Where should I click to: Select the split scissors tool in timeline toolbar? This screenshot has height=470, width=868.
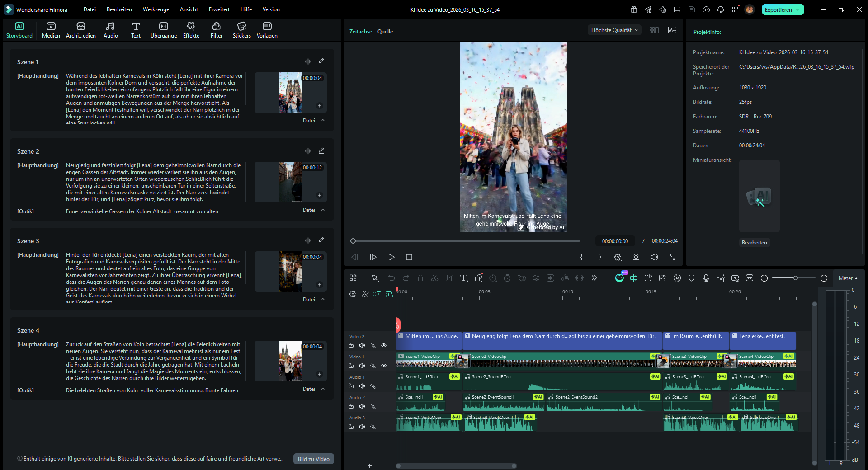click(x=434, y=278)
